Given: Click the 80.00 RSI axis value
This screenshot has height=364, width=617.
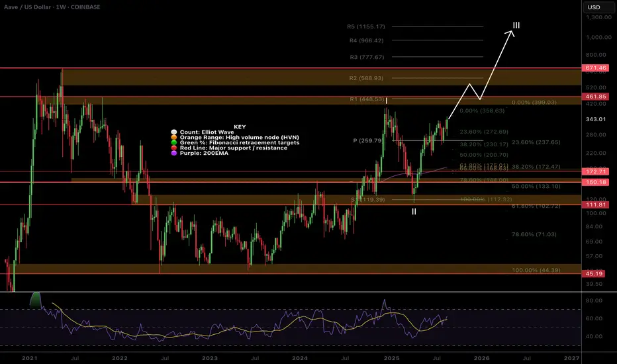Looking at the screenshot, I should [594, 300].
